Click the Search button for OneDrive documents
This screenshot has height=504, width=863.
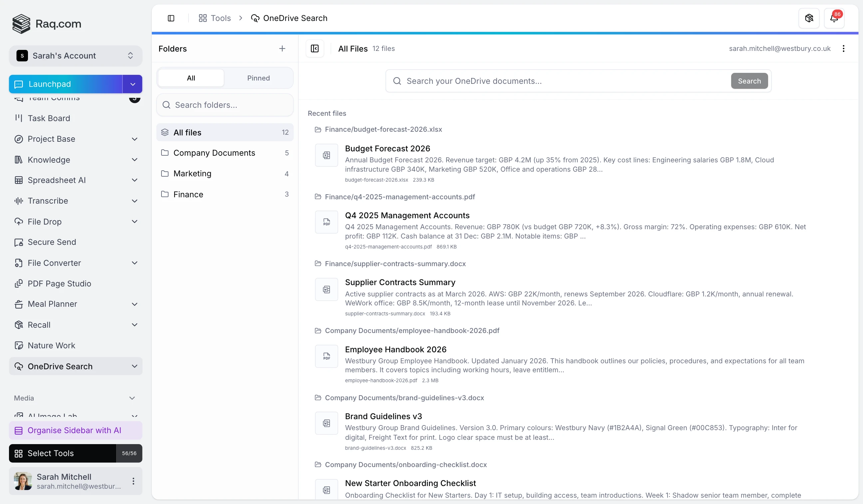(748, 81)
